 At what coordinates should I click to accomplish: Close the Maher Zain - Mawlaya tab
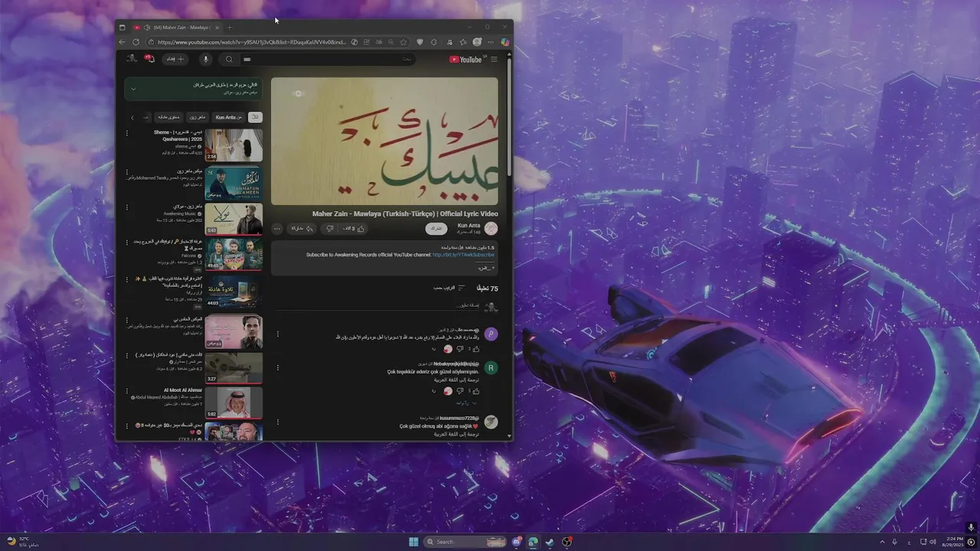pyautogui.click(x=217, y=28)
